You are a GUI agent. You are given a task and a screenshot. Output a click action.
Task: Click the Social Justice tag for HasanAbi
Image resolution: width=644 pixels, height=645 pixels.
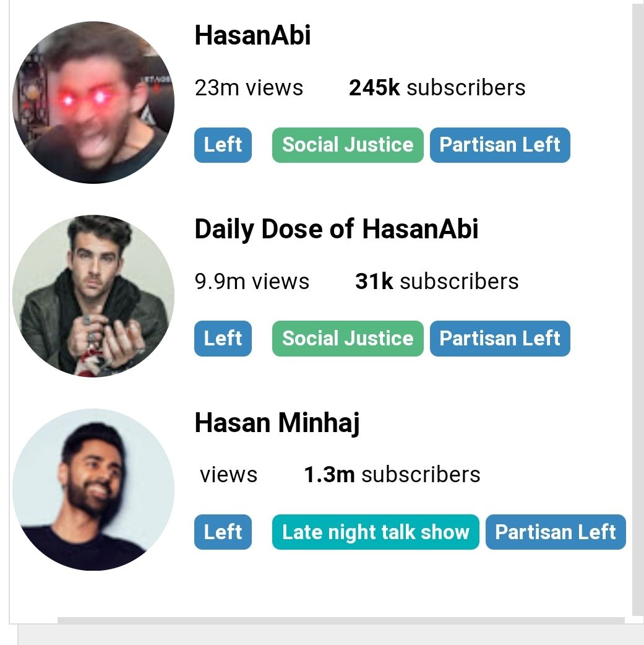tap(347, 145)
